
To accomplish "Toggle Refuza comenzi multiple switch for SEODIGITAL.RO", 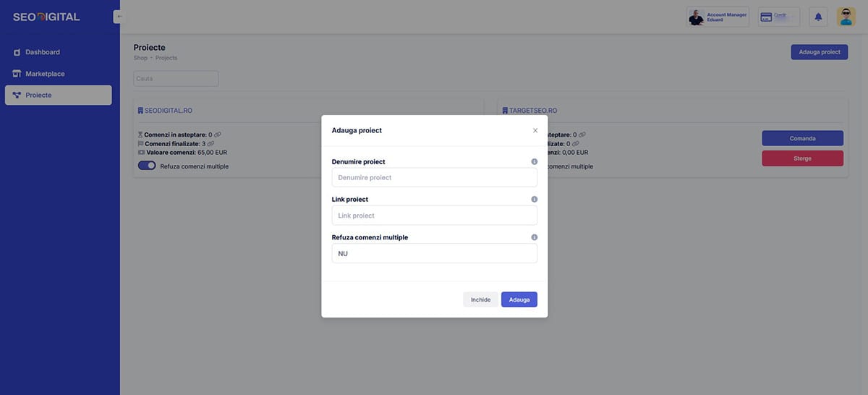I will tap(147, 166).
